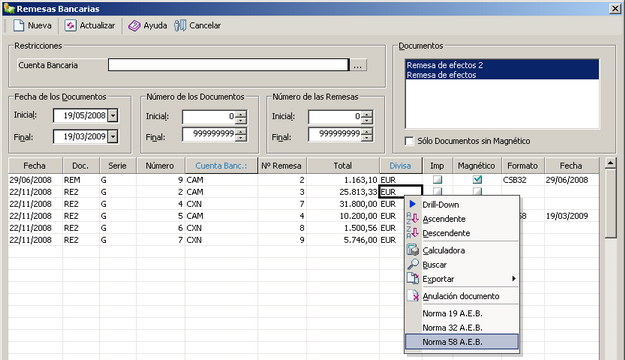Click Cuenta Bancaria browse ellipsis button
Image resolution: width=625 pixels, height=360 pixels.
pyautogui.click(x=358, y=65)
